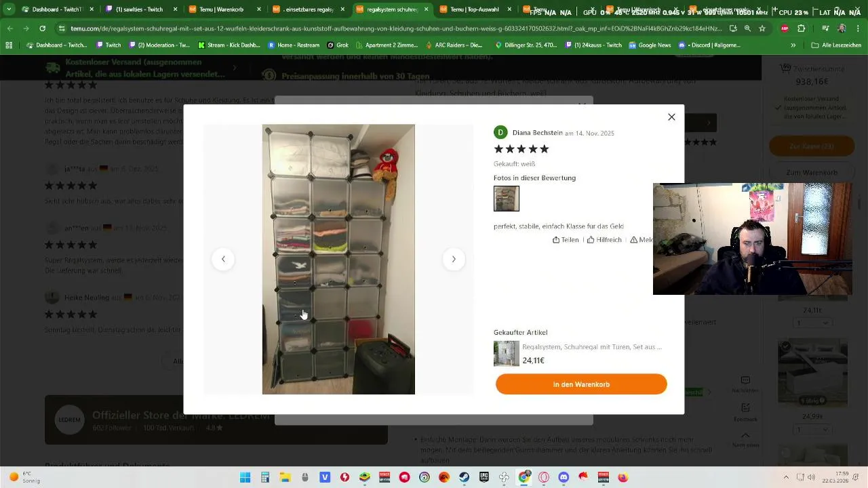
Task: Show previous review photo
Action: coord(223,259)
